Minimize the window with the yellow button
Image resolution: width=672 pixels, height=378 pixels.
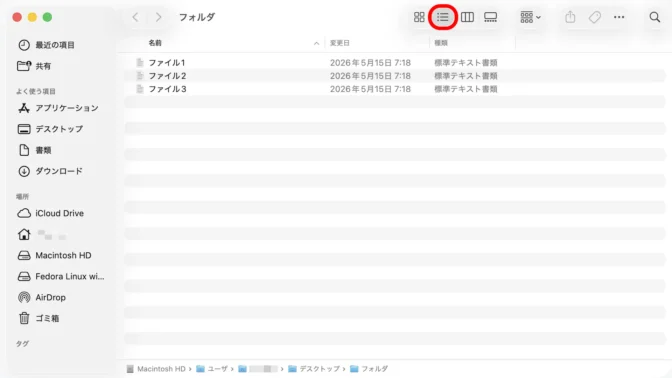click(32, 17)
